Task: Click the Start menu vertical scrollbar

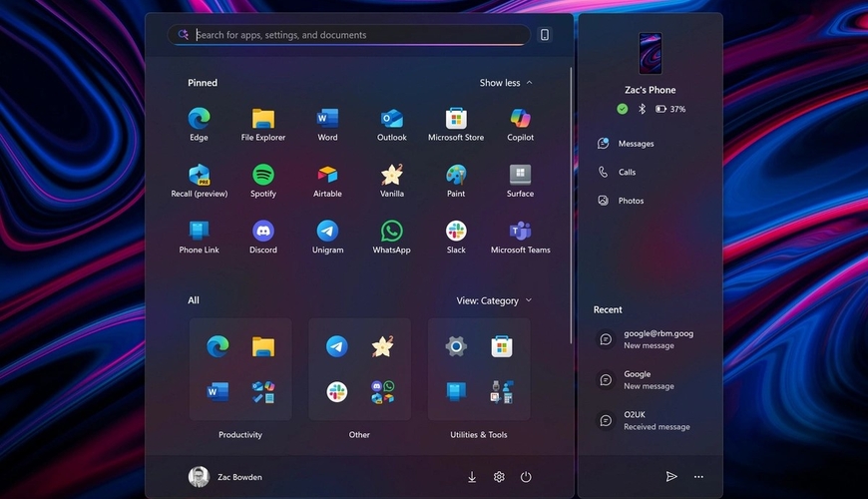Action: [571, 206]
